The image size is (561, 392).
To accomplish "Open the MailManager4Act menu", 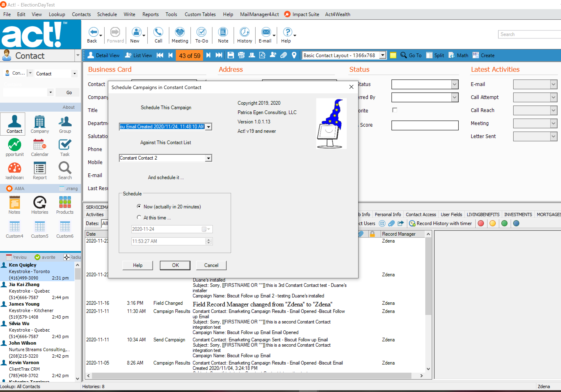I will pos(259,14).
